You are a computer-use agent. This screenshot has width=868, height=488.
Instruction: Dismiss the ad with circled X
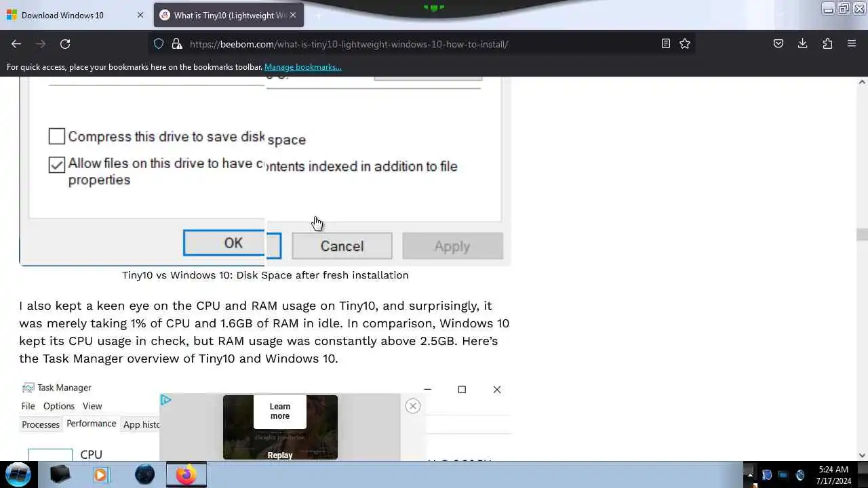412,406
